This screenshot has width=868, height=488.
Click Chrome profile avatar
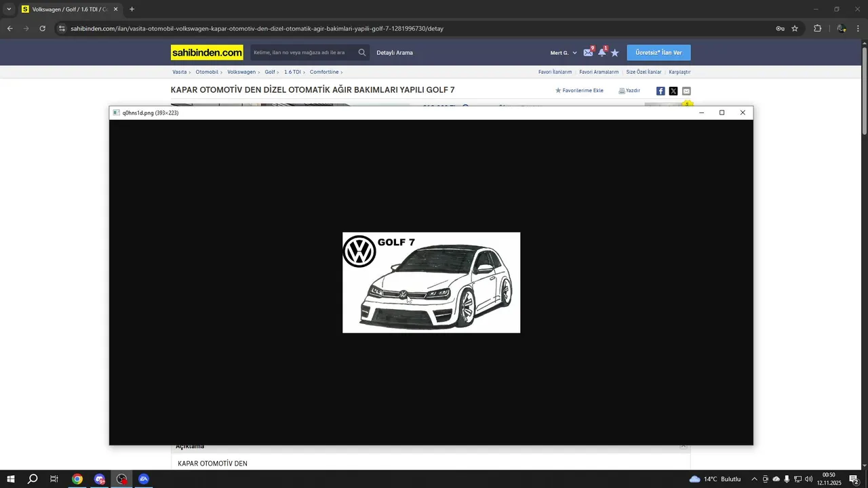point(841,28)
